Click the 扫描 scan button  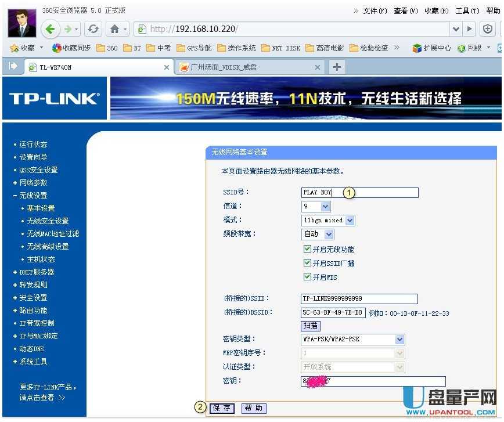pyautogui.click(x=310, y=326)
